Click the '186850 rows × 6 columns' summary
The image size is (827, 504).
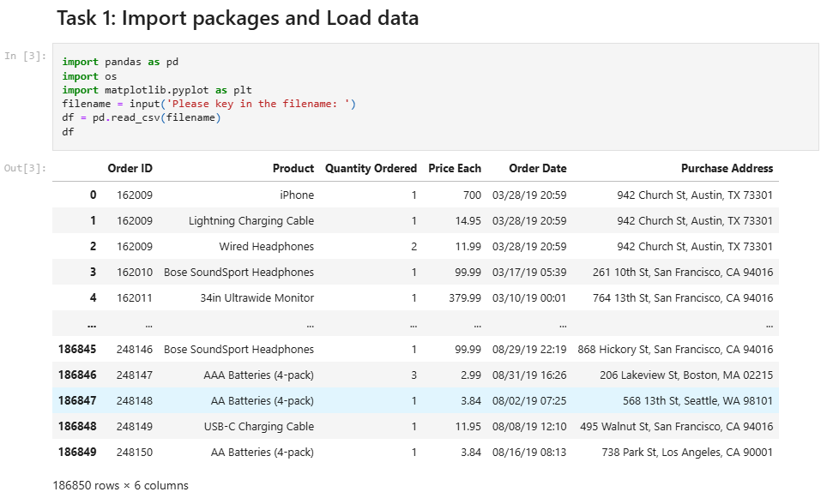coord(120,485)
